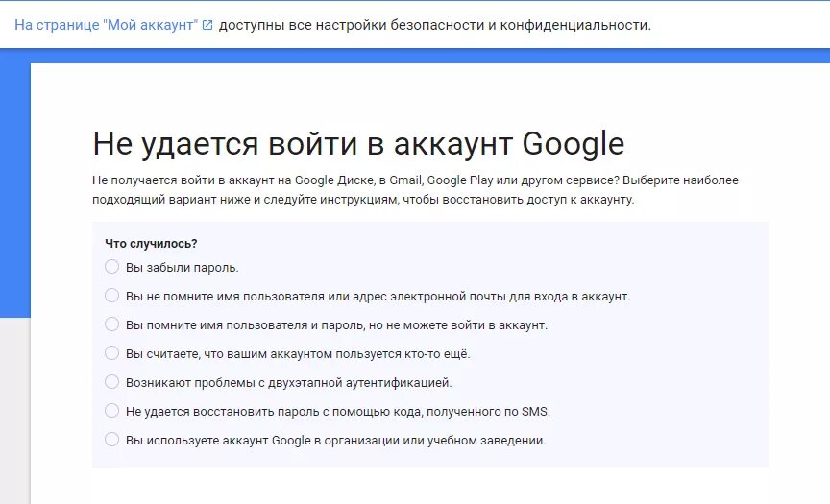The image size is (830, 504).
Task: Click text "доступны все настройки безопасности и конфиденциальности"
Action: (434, 25)
